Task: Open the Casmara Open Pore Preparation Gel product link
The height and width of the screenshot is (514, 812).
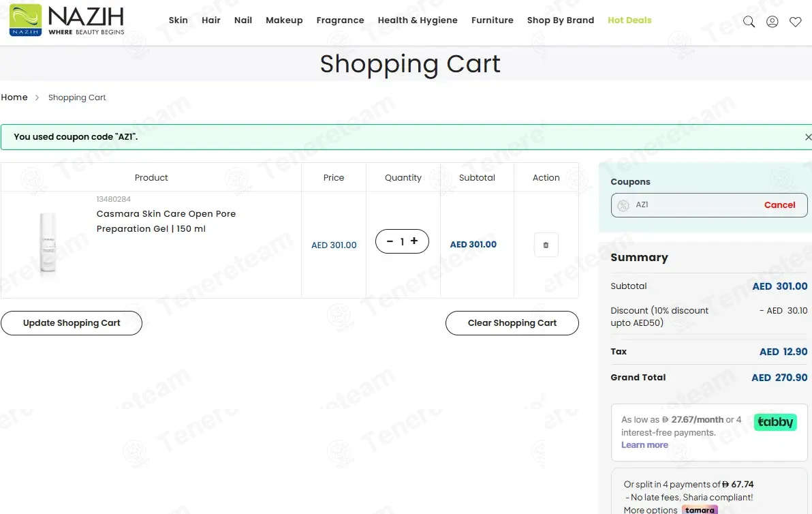Action: (166, 222)
